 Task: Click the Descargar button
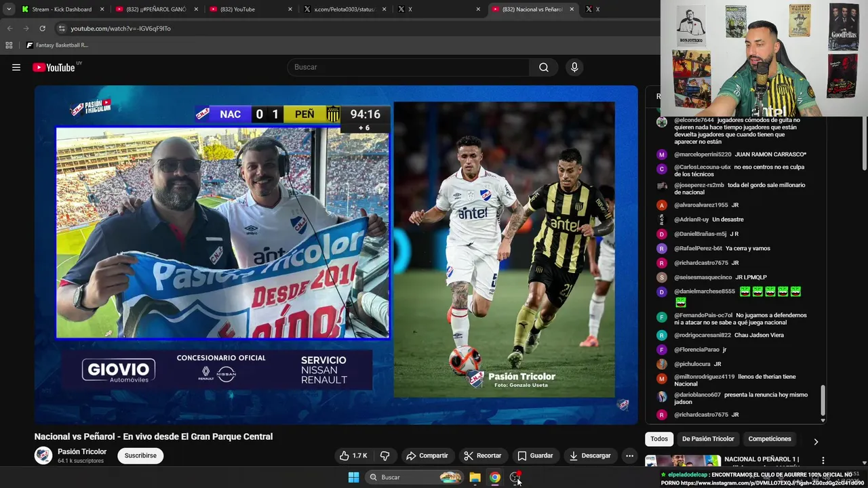pyautogui.click(x=589, y=455)
